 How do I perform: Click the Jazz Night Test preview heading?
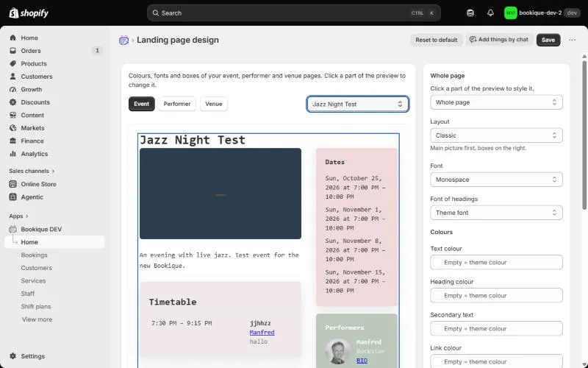click(x=193, y=140)
